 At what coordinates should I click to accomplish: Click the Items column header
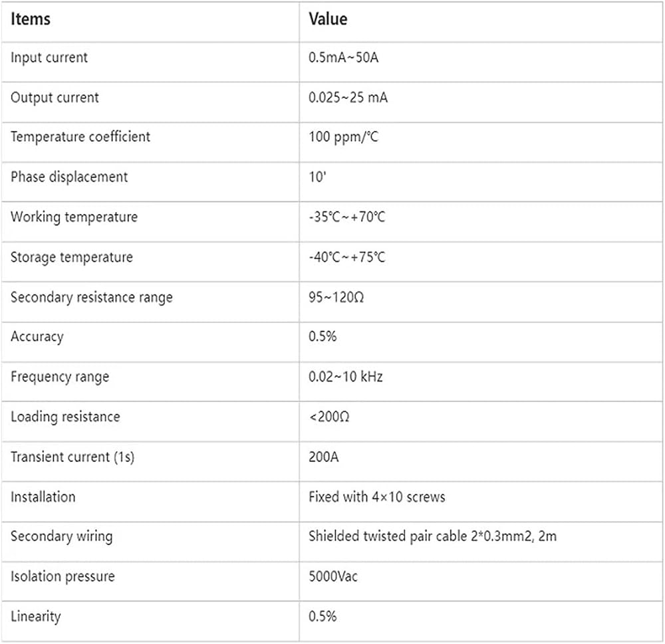[31, 19]
